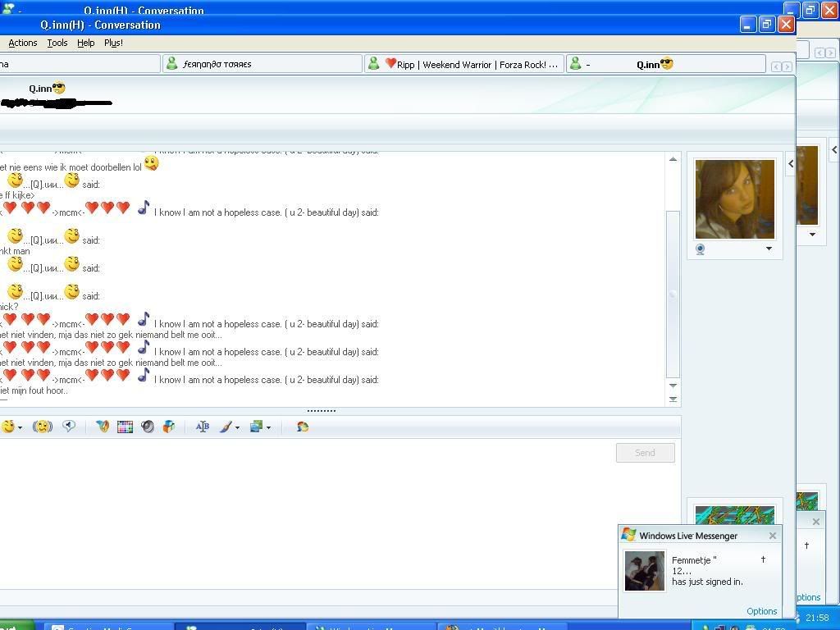Image resolution: width=840 pixels, height=630 pixels.
Task: Click the colored cube icon in toolbar
Action: (169, 427)
